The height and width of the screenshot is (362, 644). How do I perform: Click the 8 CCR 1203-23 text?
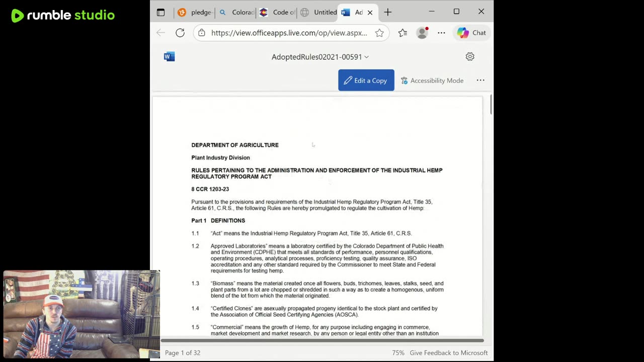coord(210,189)
